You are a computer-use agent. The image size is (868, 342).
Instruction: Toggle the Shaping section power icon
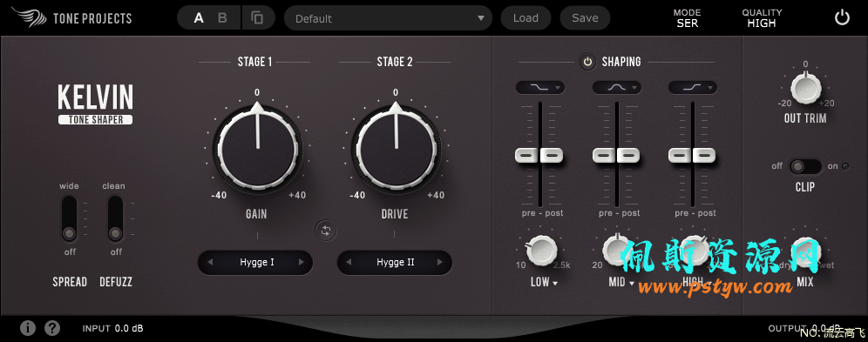tap(588, 61)
